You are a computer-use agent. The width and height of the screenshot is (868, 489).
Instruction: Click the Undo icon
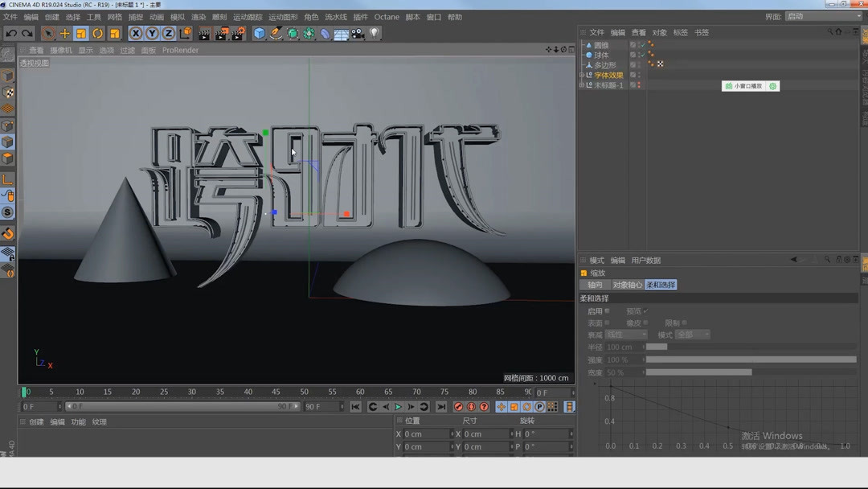[10, 33]
